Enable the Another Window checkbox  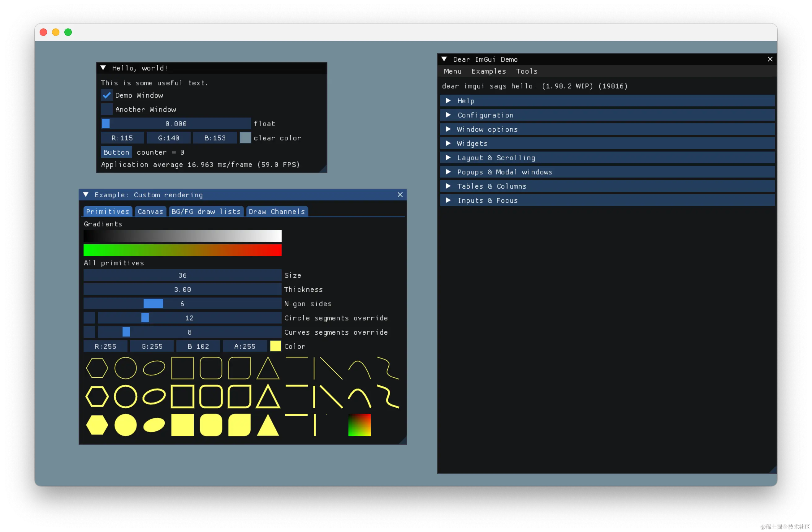click(107, 109)
